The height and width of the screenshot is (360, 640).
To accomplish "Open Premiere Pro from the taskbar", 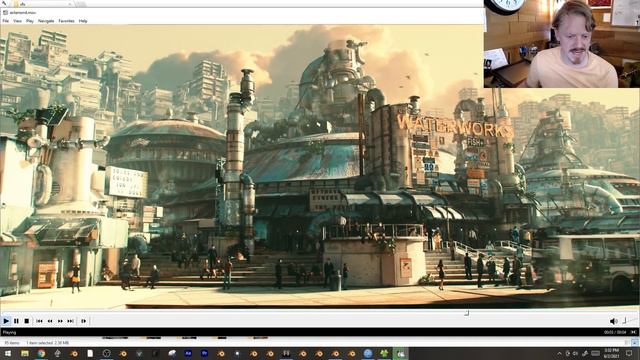I will coord(204,353).
